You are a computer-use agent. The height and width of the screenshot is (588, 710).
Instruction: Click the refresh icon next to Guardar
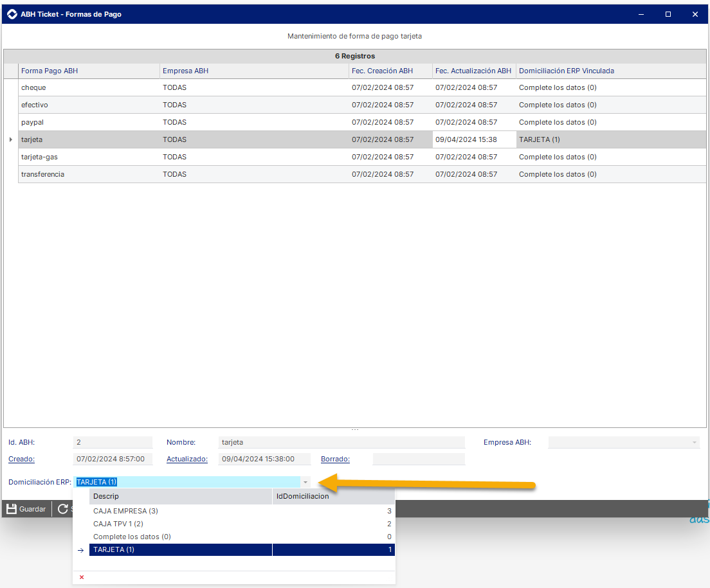(63, 509)
